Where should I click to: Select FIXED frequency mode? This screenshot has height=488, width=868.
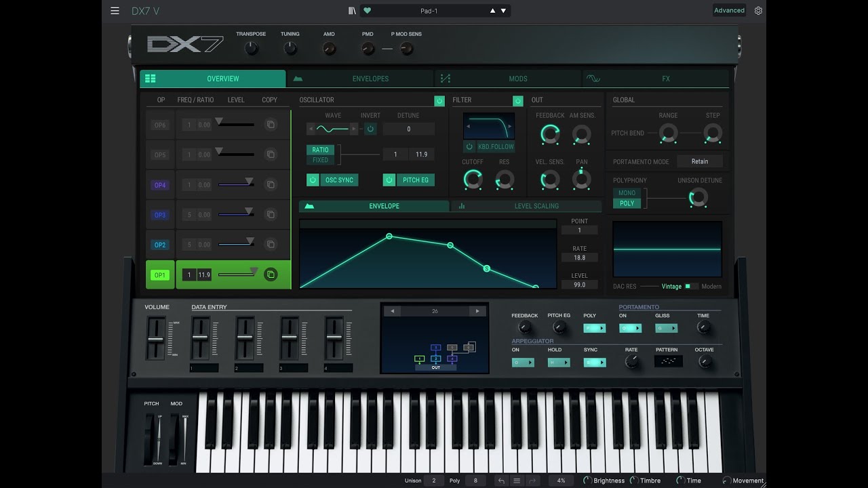(x=320, y=160)
